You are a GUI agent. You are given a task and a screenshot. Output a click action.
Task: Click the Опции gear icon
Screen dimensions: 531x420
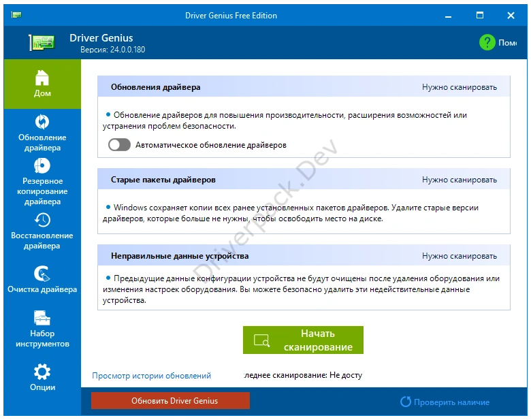pos(42,372)
